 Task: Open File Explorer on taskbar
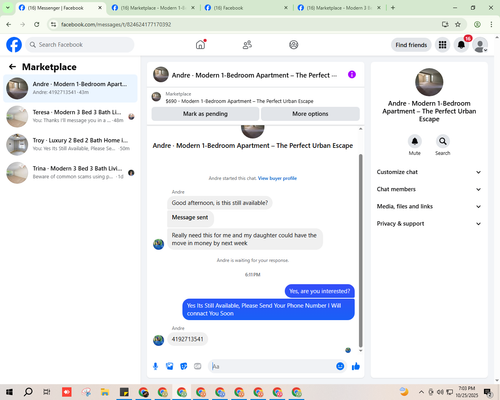pos(105,392)
